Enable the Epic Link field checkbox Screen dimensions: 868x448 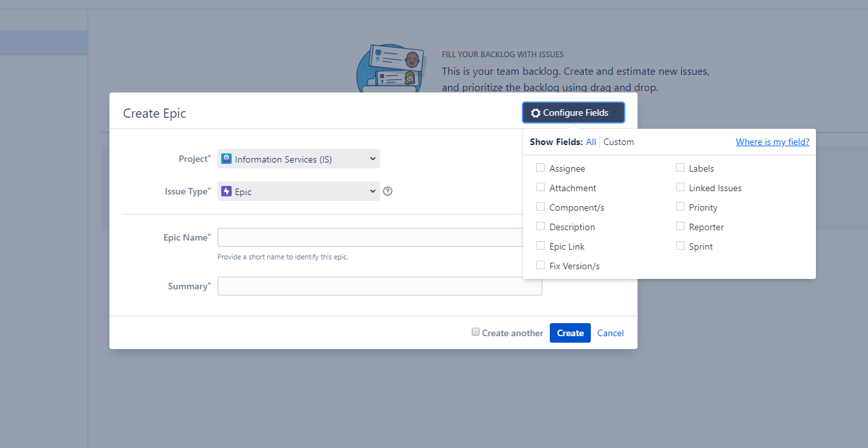point(540,246)
